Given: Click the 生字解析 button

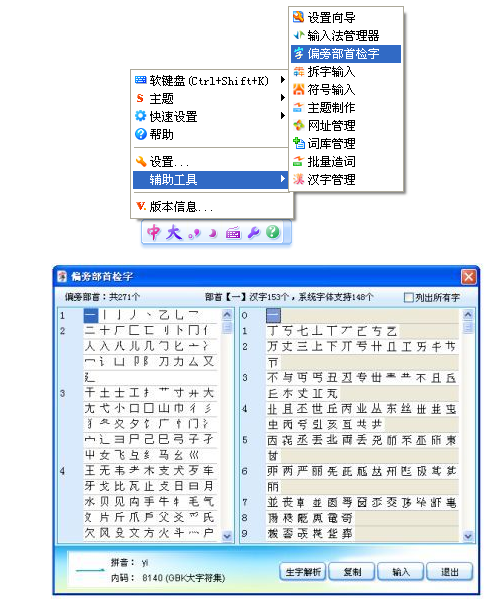Looking at the screenshot, I should pos(303,572).
